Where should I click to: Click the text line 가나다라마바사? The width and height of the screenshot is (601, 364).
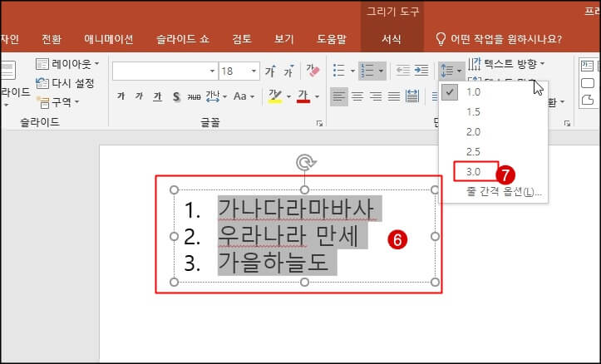pyautogui.click(x=296, y=209)
